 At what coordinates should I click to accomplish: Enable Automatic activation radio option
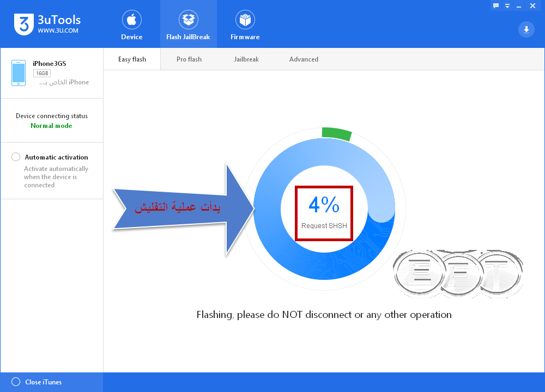(16, 157)
